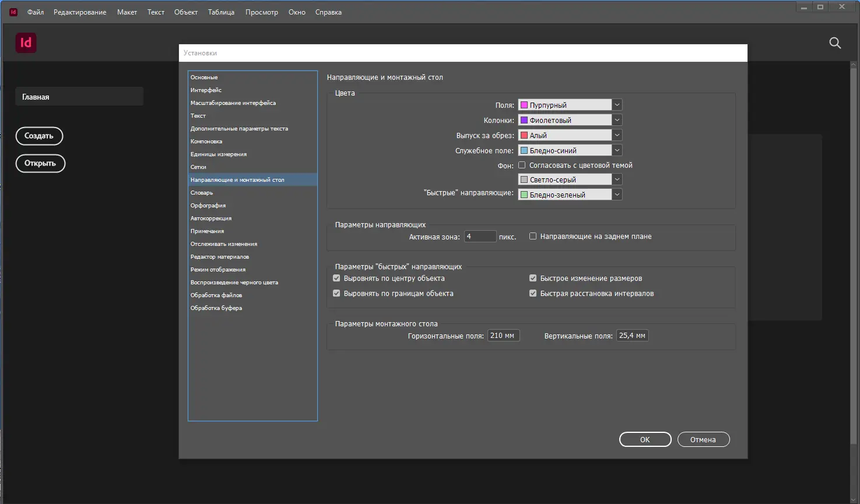The image size is (860, 504).
Task: Click the Пурпурный color swatch for Поля
Action: (524, 105)
